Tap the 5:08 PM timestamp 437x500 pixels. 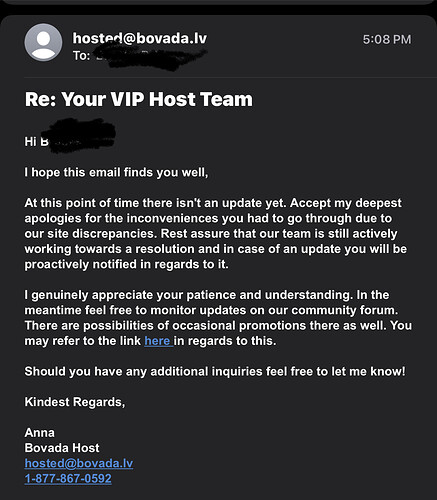pyautogui.click(x=387, y=39)
